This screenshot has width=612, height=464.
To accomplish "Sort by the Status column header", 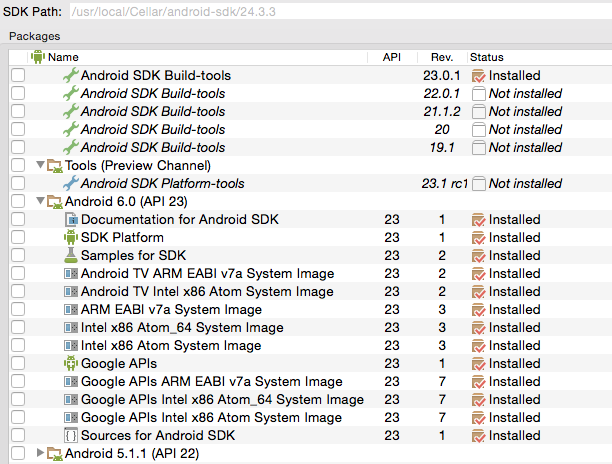I will click(487, 57).
